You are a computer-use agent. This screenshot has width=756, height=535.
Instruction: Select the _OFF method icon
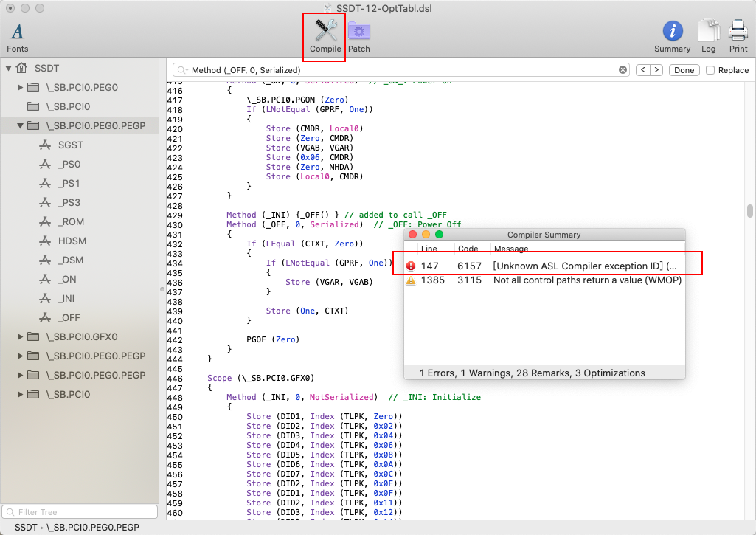(x=45, y=317)
